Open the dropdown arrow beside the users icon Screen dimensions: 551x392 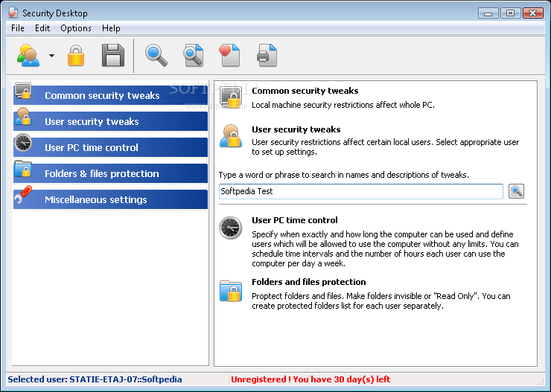(51, 56)
